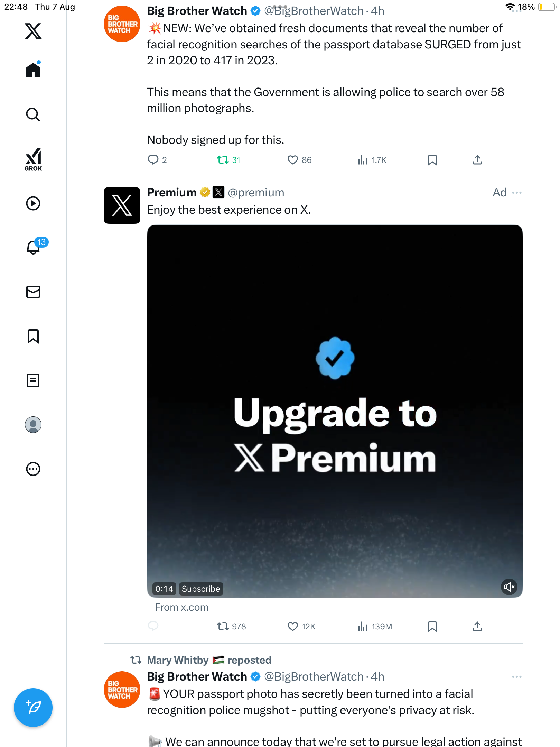Compose a new post with the blue button
This screenshot has height=747, width=560.
pos(33,708)
